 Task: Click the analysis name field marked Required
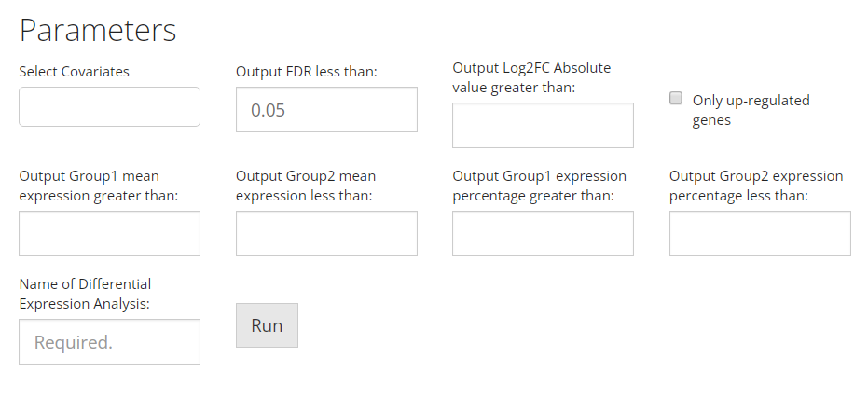(109, 342)
